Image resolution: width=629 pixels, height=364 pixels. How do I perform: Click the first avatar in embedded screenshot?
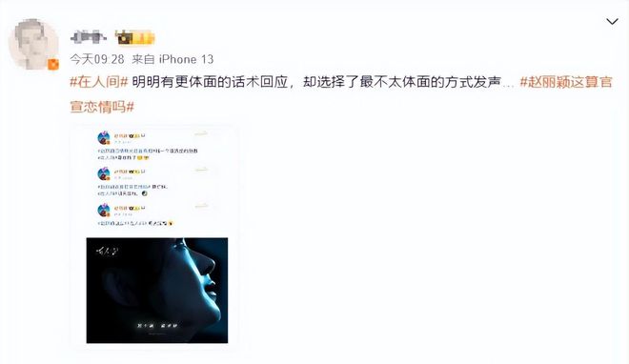click(104, 137)
